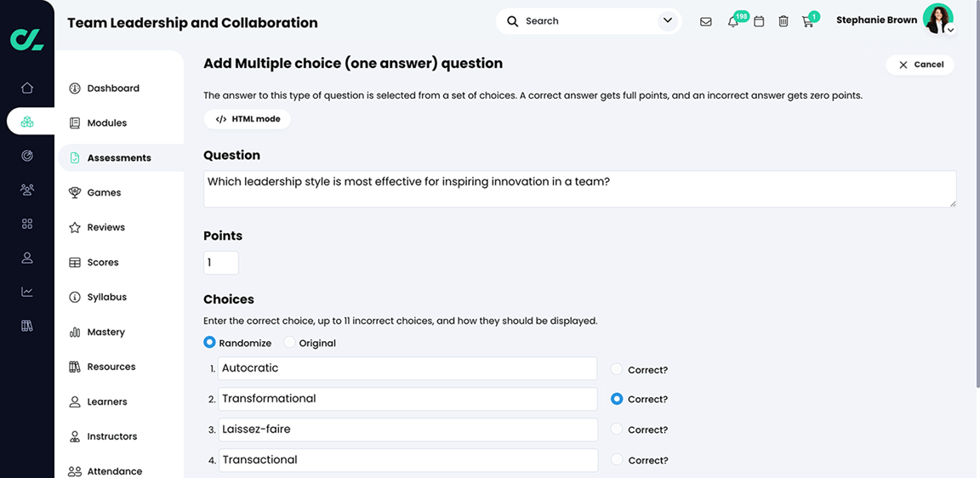Mark Autocratic as the correct choice
This screenshot has width=980, height=478.
(617, 369)
